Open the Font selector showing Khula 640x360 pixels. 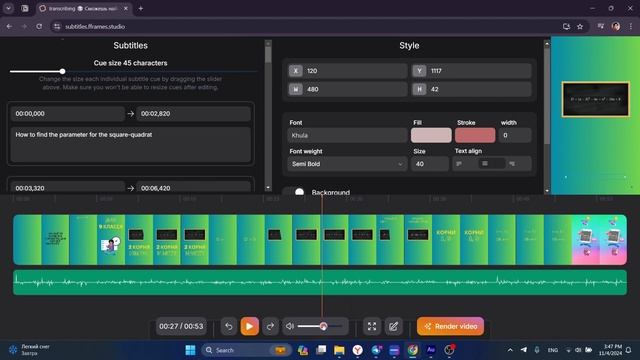pyautogui.click(x=347, y=135)
